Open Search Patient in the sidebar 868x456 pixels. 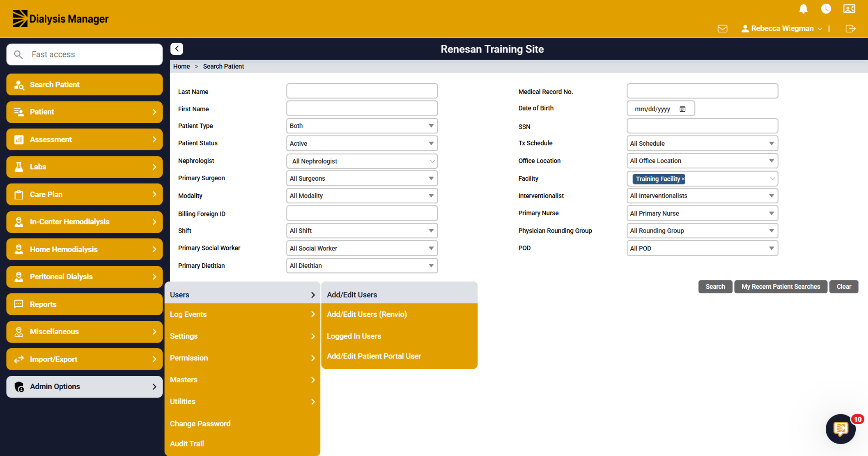(84, 85)
